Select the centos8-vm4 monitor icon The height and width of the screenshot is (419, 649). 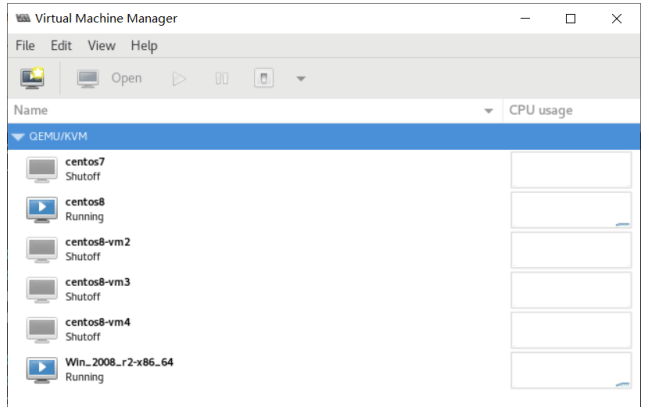point(42,329)
